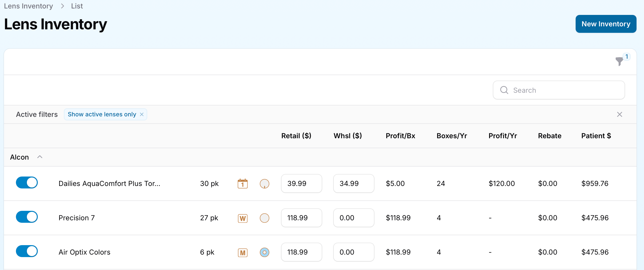Click the plain lens circle for Precision 7

tap(264, 218)
